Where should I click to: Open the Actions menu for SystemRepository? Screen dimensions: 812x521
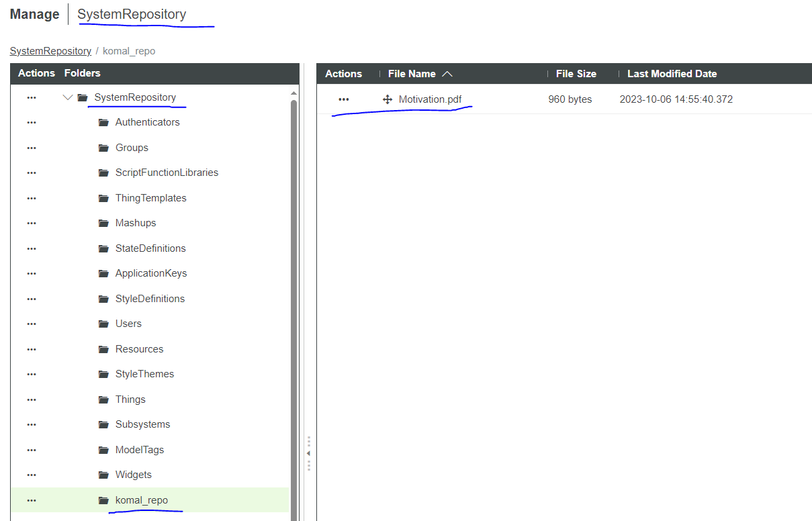[x=31, y=97]
